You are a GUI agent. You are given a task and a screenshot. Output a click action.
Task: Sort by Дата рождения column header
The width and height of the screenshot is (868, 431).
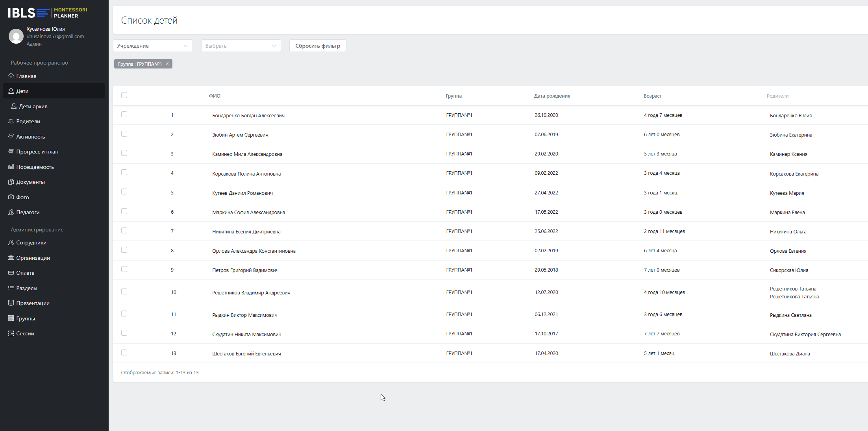pyautogui.click(x=552, y=96)
